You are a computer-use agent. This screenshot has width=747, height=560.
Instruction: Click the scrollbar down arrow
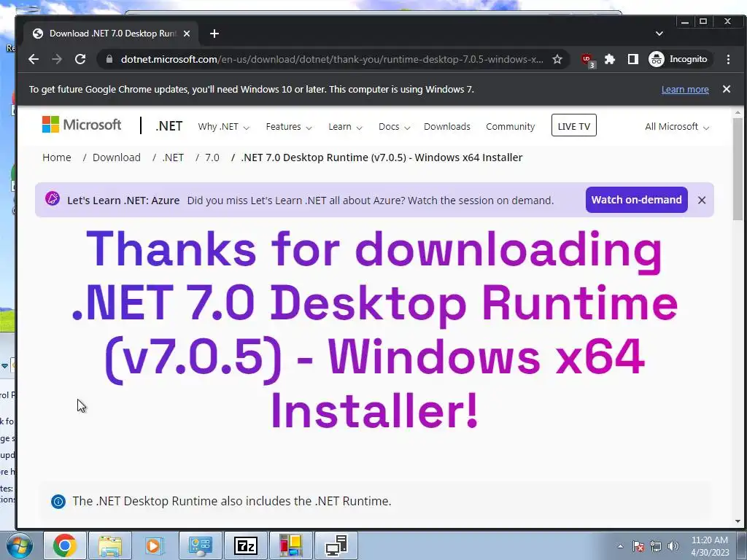coord(738,521)
